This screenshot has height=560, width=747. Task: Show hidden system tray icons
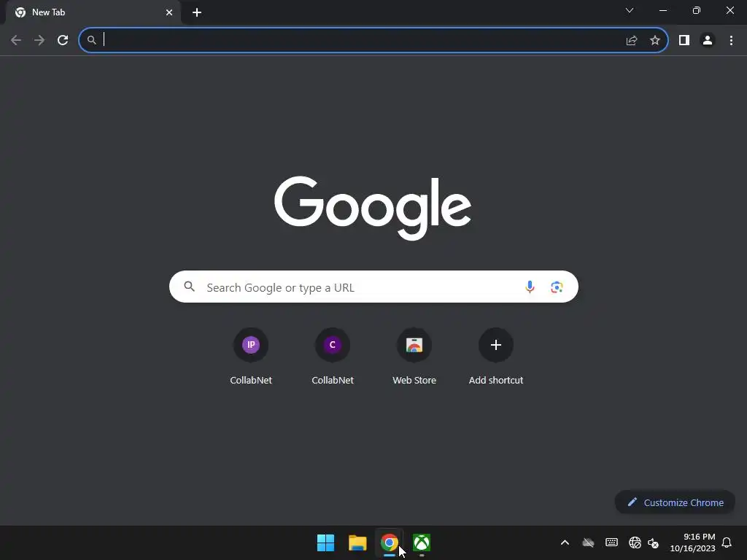coord(565,542)
